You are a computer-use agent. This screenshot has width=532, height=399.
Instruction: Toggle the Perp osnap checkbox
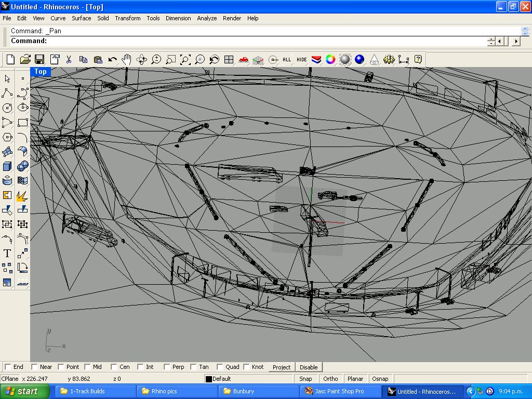(x=167, y=367)
